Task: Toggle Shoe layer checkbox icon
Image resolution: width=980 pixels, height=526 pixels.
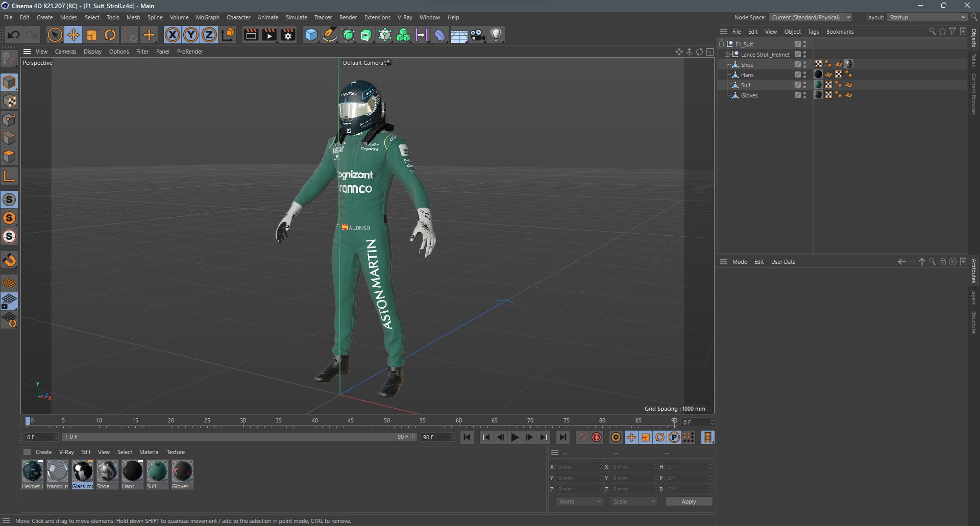Action: click(x=797, y=64)
